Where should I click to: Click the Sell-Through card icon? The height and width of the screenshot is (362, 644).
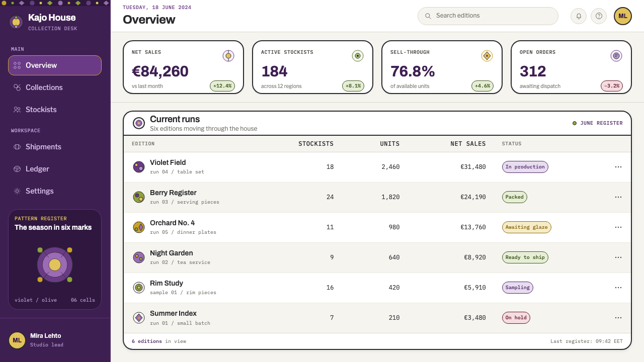tap(487, 56)
